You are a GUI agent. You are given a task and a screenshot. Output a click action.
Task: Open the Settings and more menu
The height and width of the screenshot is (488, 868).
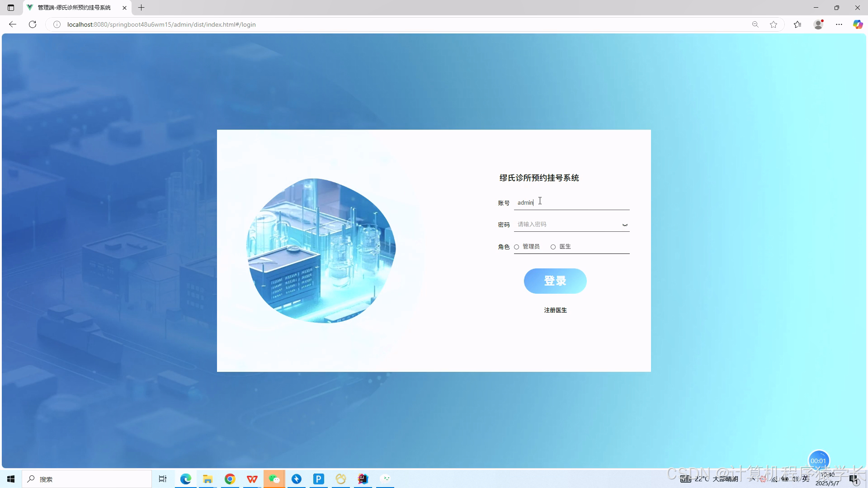[x=839, y=24]
